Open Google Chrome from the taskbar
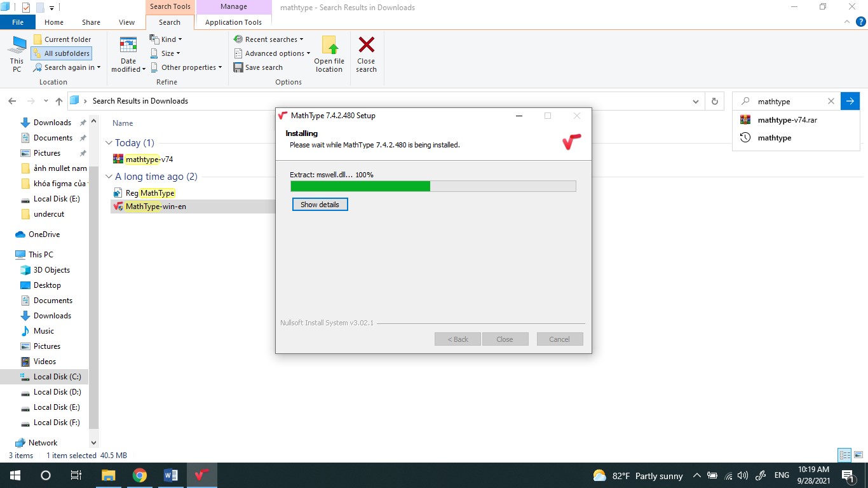Image resolution: width=868 pixels, height=488 pixels. pyautogui.click(x=140, y=475)
